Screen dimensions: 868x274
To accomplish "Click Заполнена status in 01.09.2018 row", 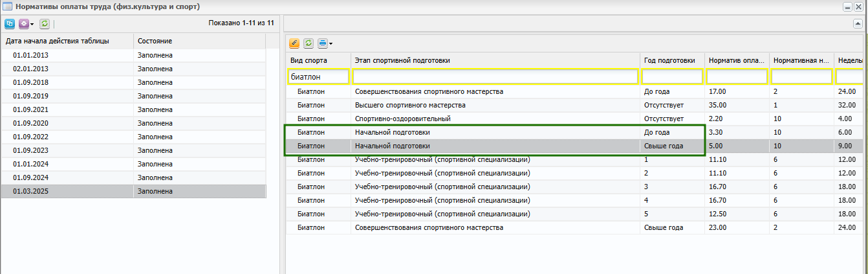I will pyautogui.click(x=155, y=82).
